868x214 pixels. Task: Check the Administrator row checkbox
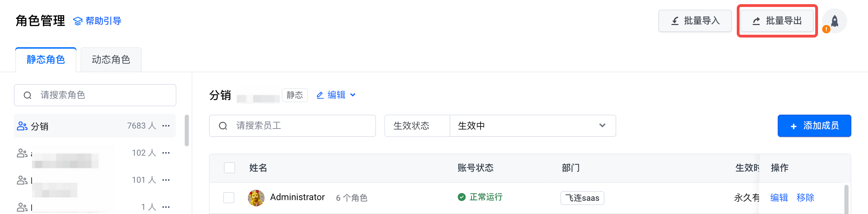(x=229, y=198)
